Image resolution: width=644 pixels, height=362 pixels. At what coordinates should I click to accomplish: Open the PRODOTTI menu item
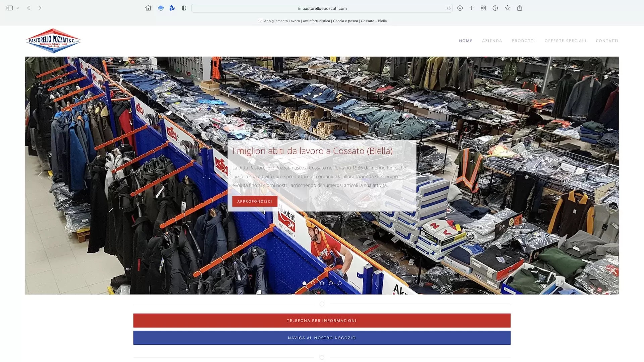point(523,41)
